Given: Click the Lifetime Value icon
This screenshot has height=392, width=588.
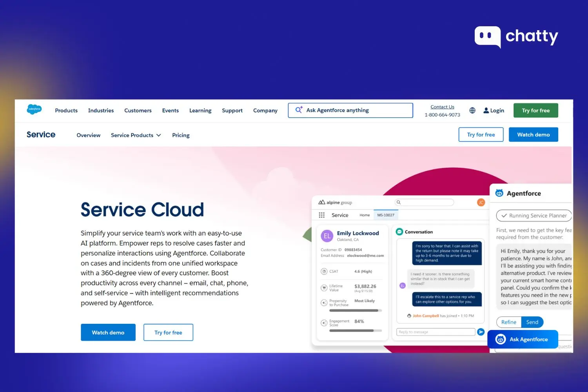Looking at the screenshot, I should (324, 288).
